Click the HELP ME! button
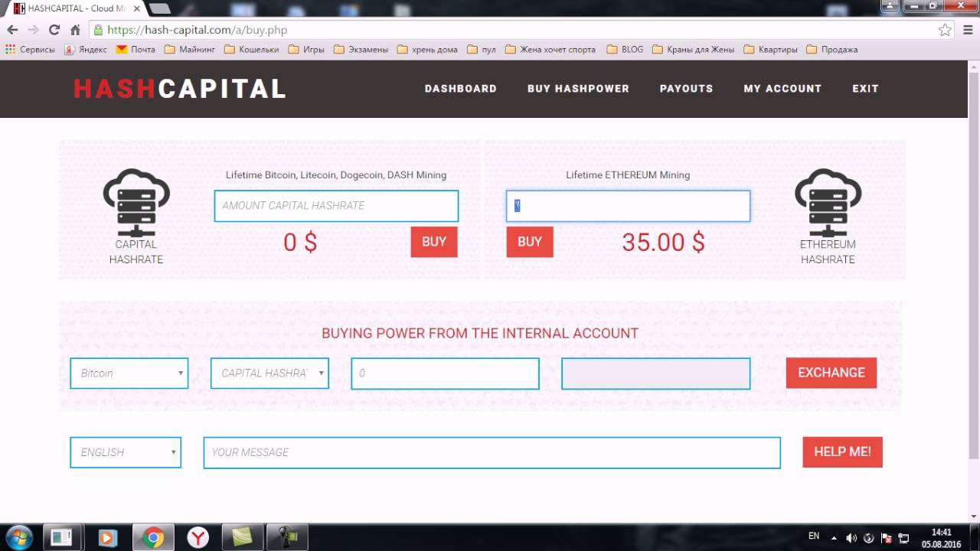The image size is (980, 551). 842,452
